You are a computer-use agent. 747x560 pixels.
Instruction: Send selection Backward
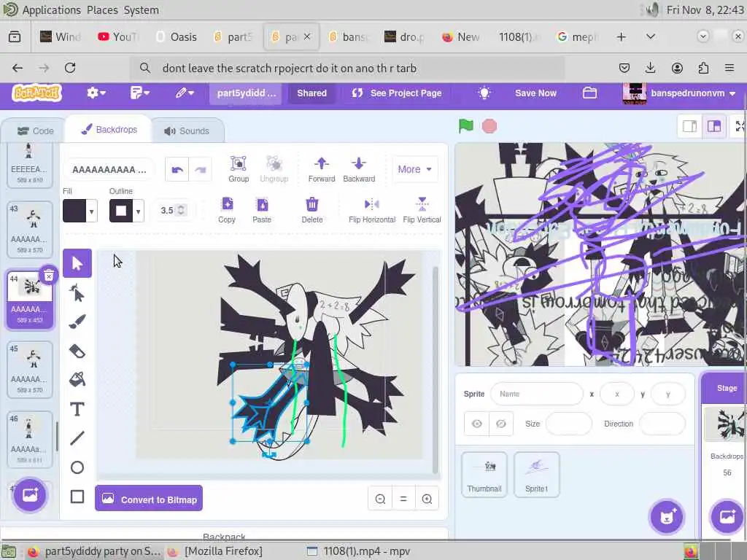(x=359, y=169)
